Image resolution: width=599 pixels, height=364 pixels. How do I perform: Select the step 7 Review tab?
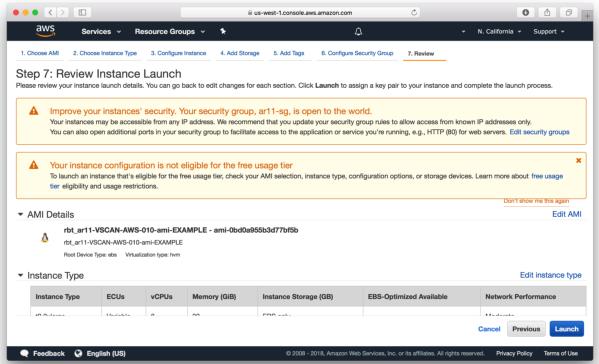click(x=421, y=53)
